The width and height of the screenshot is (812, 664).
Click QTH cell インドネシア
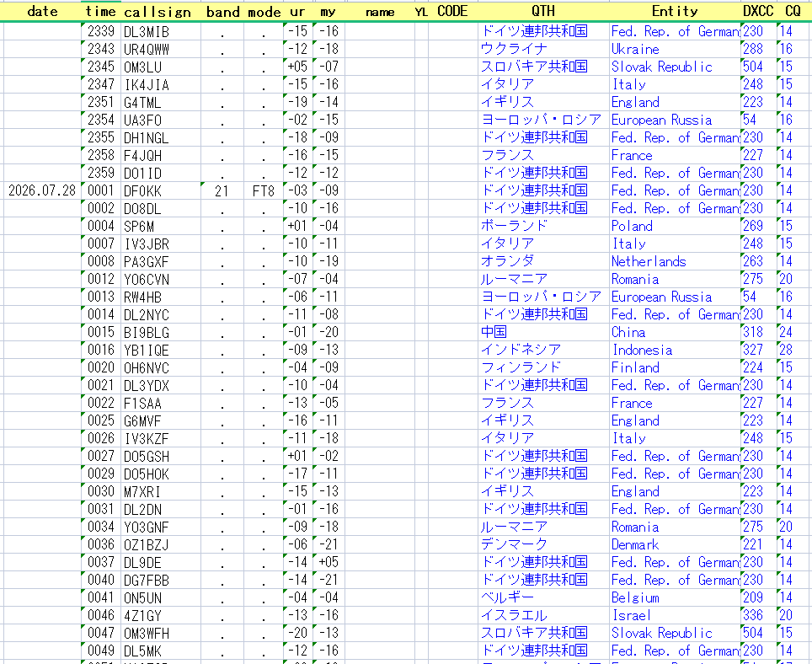544,351
